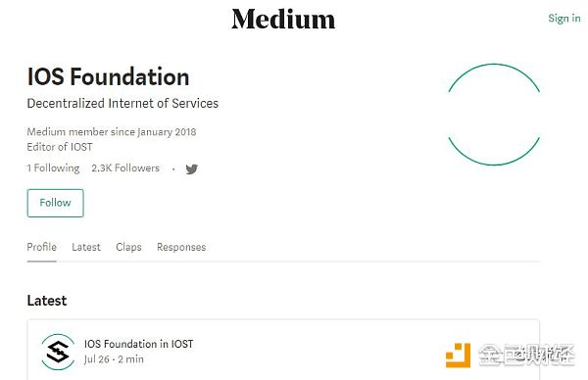The height and width of the screenshot is (380, 588).
Task: Click the IOS Foundation profile heading
Action: tap(108, 76)
